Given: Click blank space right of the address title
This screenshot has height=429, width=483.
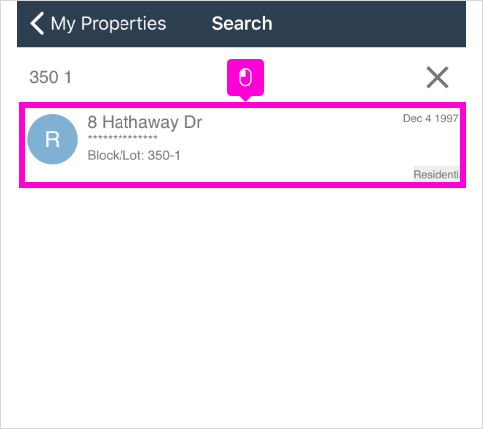Looking at the screenshot, I should click(x=300, y=122).
